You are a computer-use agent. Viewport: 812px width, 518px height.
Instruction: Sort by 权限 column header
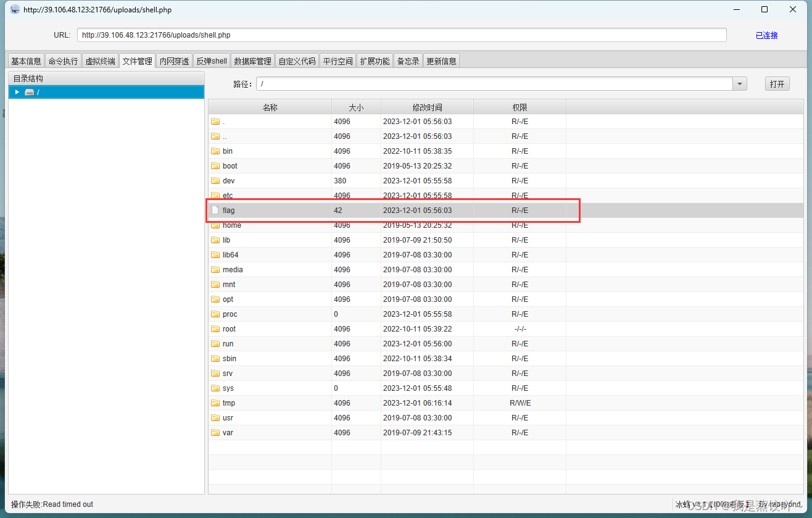(x=520, y=107)
